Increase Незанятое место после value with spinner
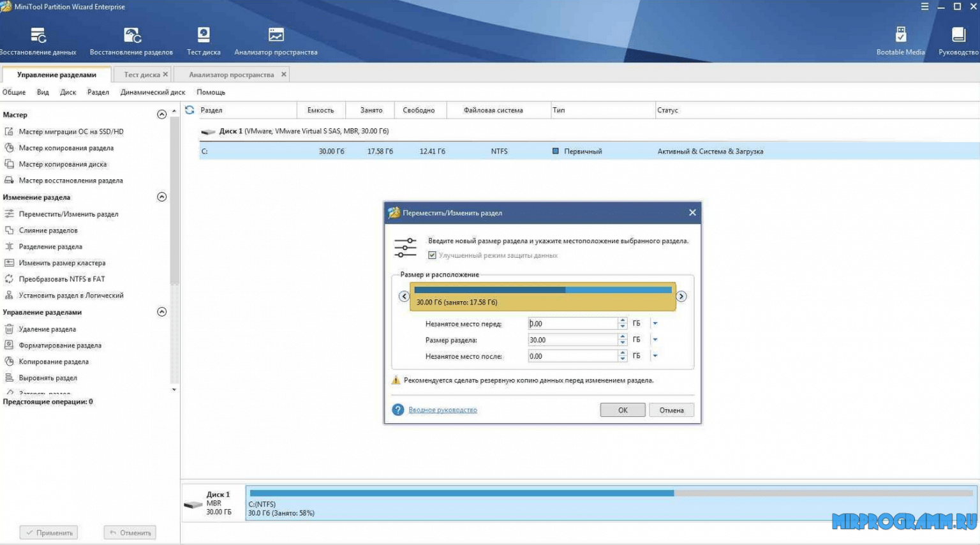Screen dimensions: 980x545 coord(622,353)
